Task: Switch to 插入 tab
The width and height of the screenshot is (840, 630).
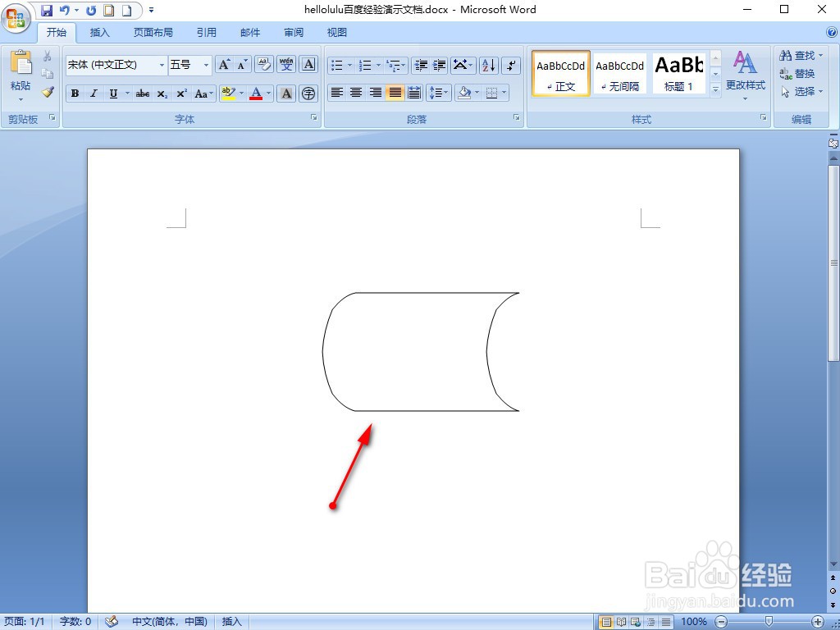Action: 99,33
